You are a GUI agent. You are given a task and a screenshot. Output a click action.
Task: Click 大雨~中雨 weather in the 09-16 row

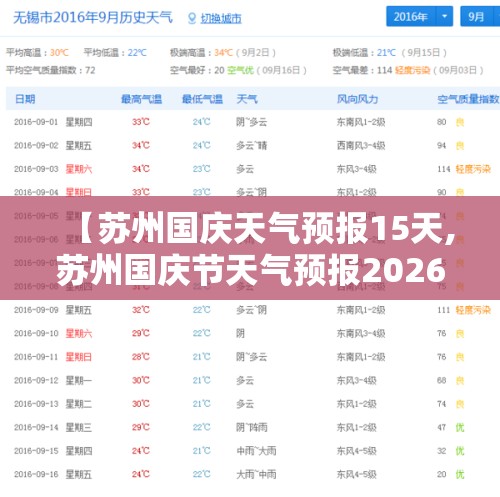256,474
